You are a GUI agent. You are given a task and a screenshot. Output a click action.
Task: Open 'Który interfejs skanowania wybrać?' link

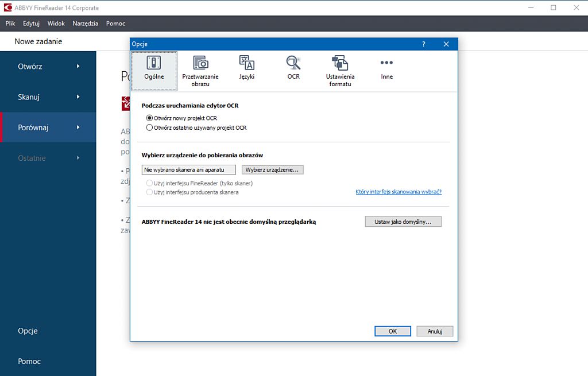click(x=399, y=192)
